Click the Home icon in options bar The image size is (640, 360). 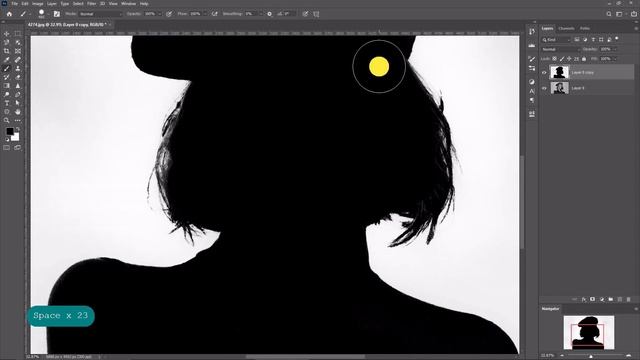9,14
